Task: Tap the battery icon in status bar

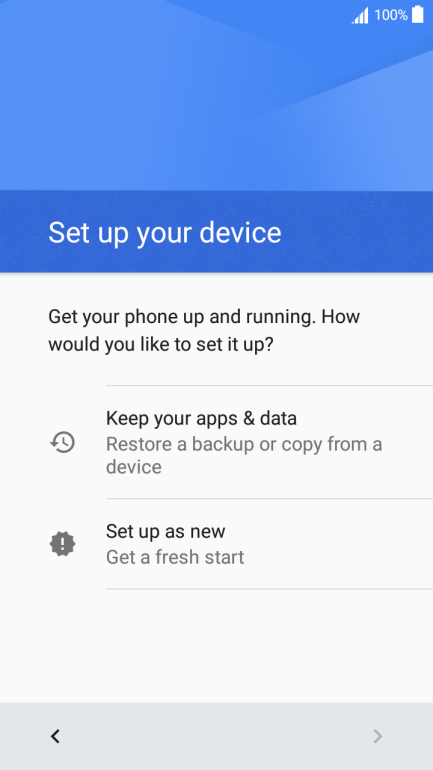Action: pyautogui.click(x=418, y=14)
